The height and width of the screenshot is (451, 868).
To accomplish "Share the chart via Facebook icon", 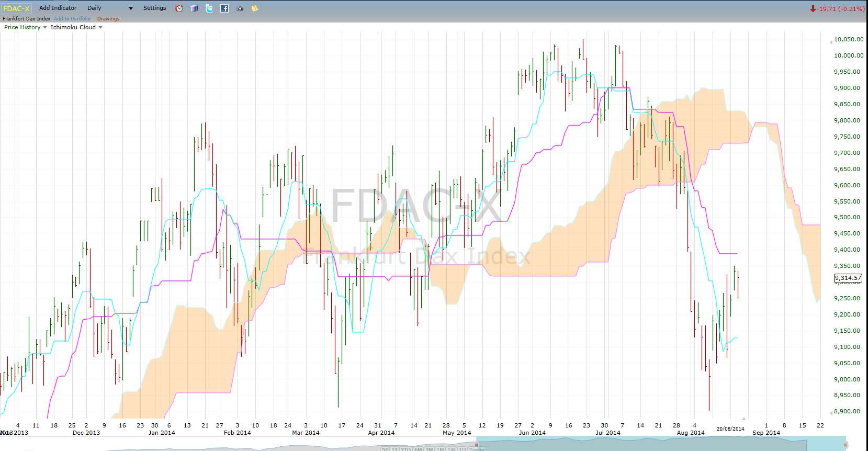I will [x=224, y=8].
